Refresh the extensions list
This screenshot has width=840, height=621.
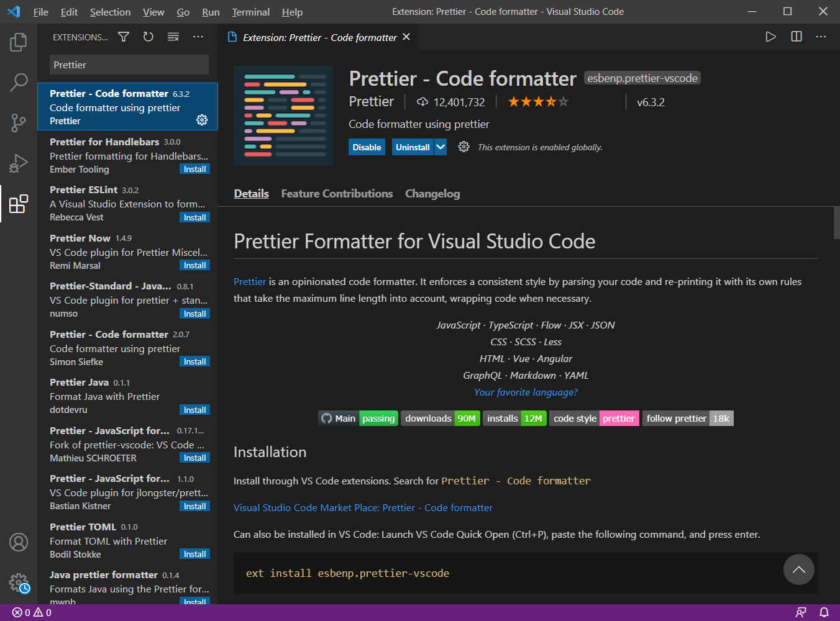(x=148, y=37)
